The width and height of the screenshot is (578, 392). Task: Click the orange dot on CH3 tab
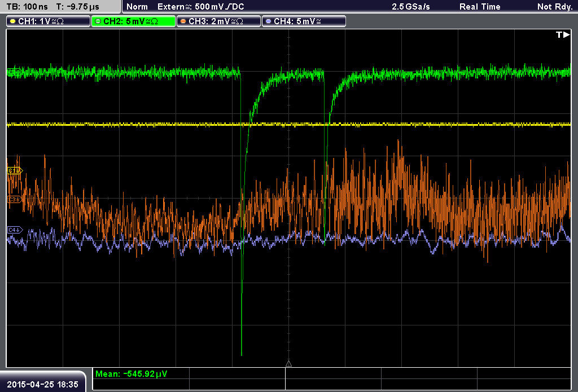click(183, 21)
